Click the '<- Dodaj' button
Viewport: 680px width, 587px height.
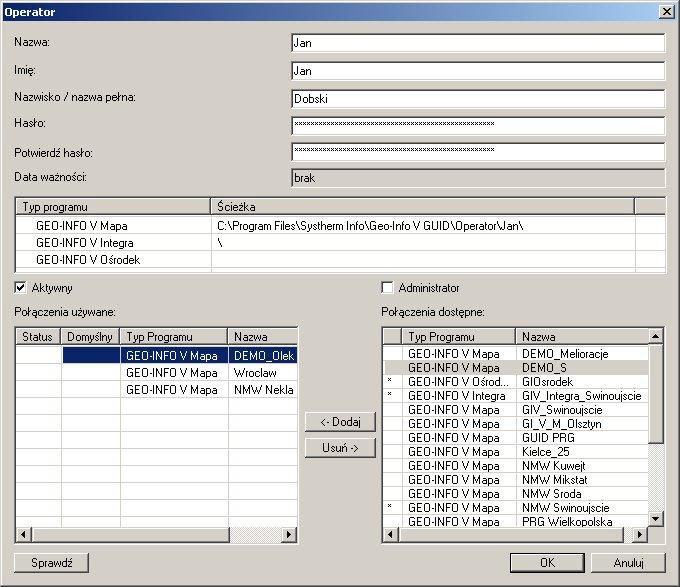coord(340,422)
